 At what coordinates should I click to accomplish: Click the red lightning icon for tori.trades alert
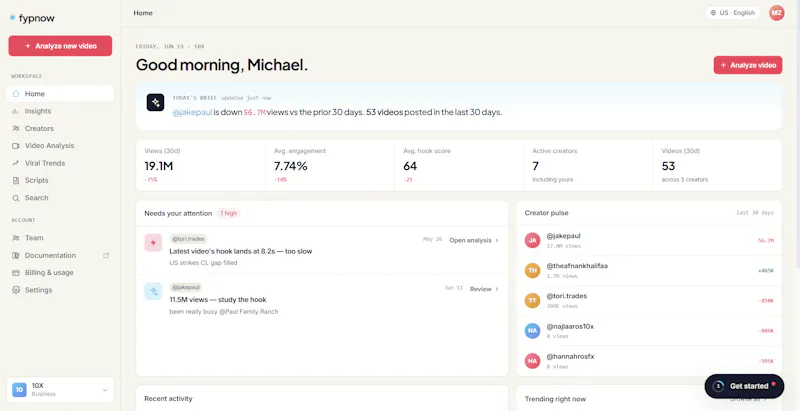(153, 243)
